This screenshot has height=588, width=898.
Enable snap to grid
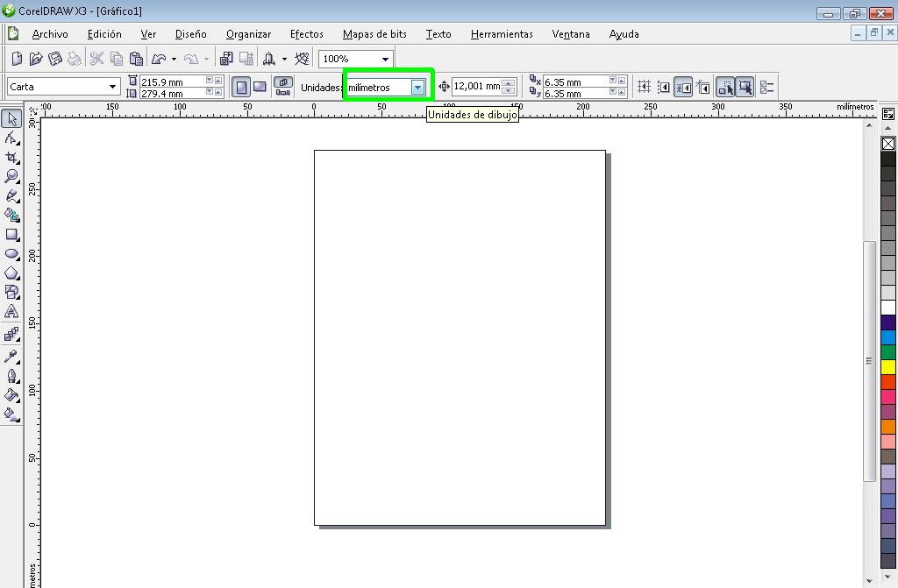click(x=644, y=87)
